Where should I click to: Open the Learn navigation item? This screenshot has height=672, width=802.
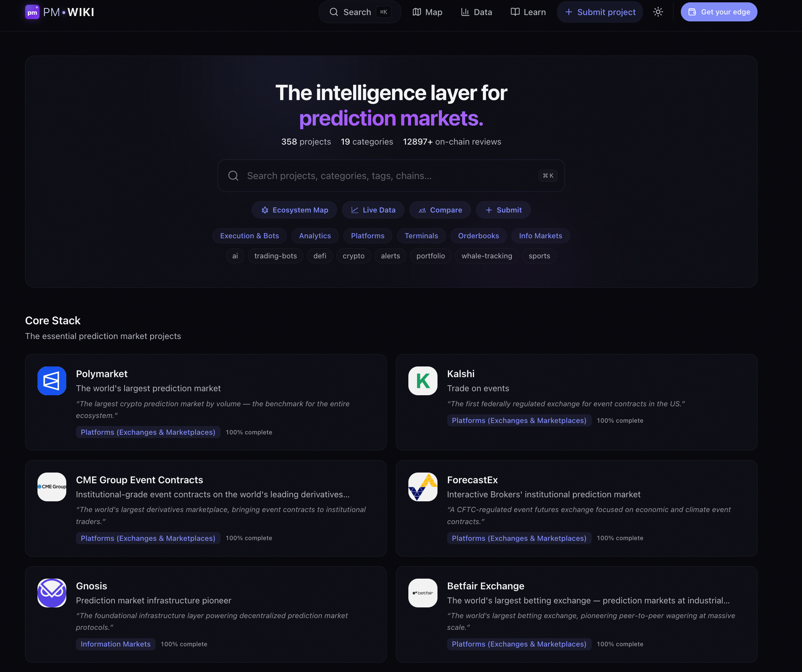coord(528,12)
